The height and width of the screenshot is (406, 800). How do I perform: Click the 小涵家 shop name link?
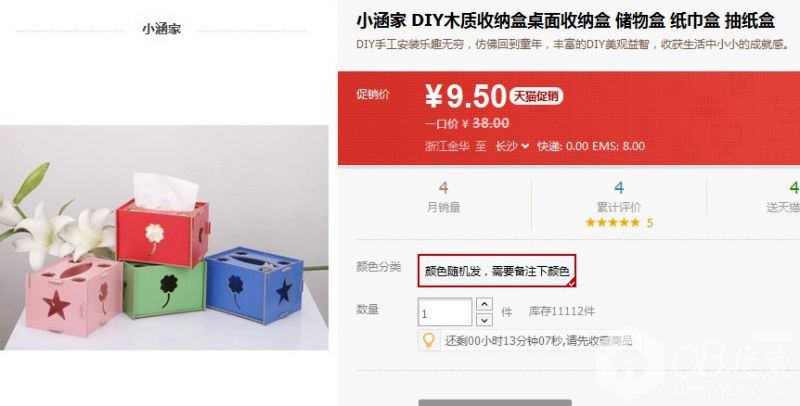click(161, 29)
